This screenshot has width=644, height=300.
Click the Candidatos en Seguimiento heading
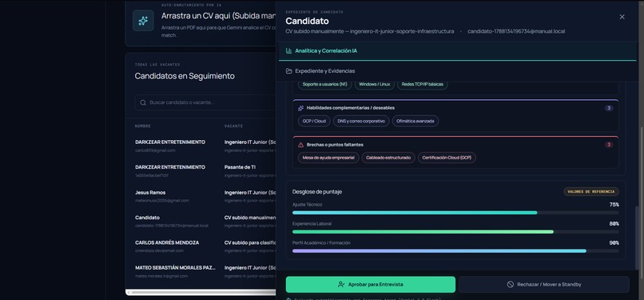[185, 76]
